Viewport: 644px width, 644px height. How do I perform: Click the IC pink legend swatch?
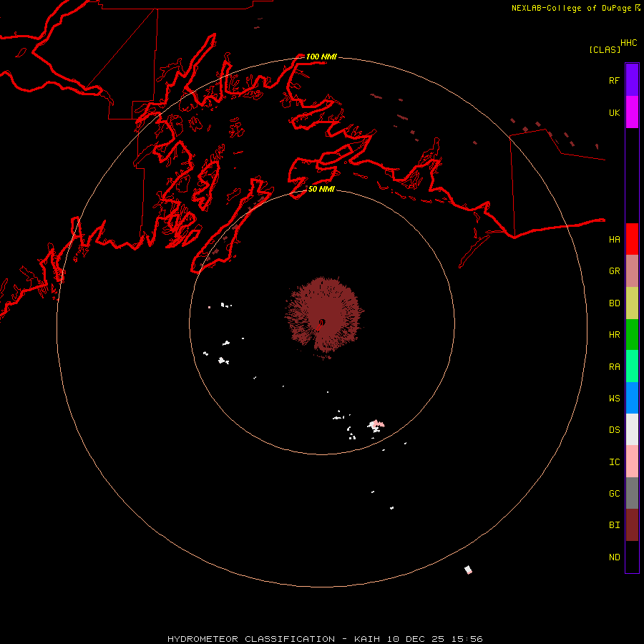pos(632,462)
